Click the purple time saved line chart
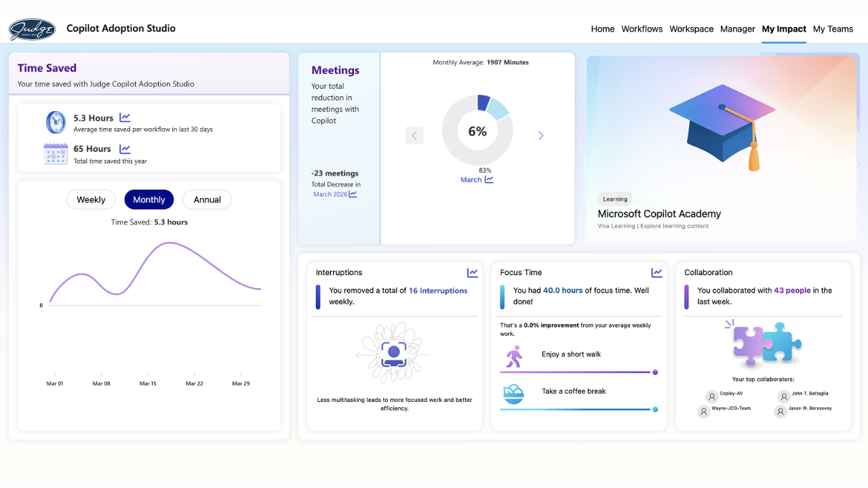The height and width of the screenshot is (488, 868). [x=155, y=274]
